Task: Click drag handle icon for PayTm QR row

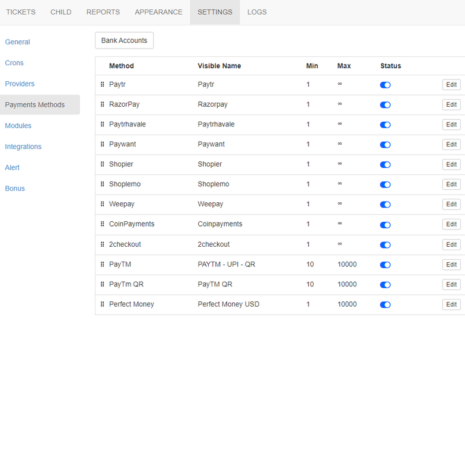Action: click(x=102, y=284)
